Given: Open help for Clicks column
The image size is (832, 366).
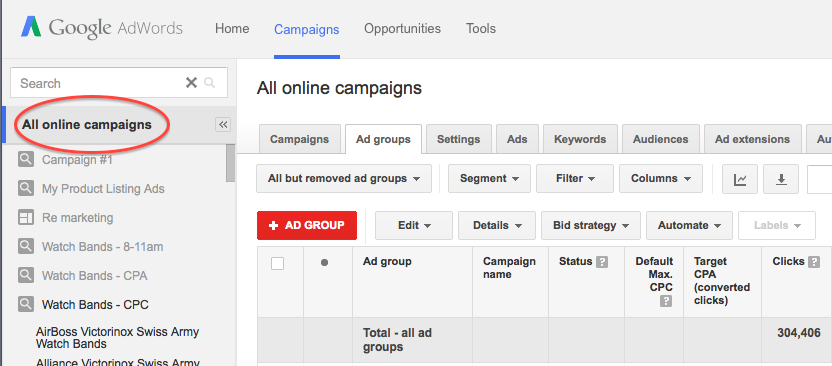Looking at the screenshot, I should [x=814, y=262].
